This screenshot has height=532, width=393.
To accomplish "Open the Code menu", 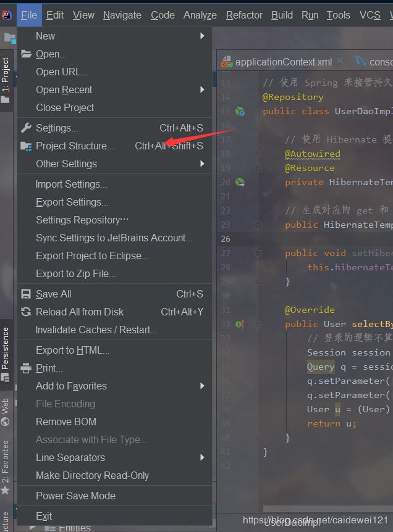I will coord(163,15).
